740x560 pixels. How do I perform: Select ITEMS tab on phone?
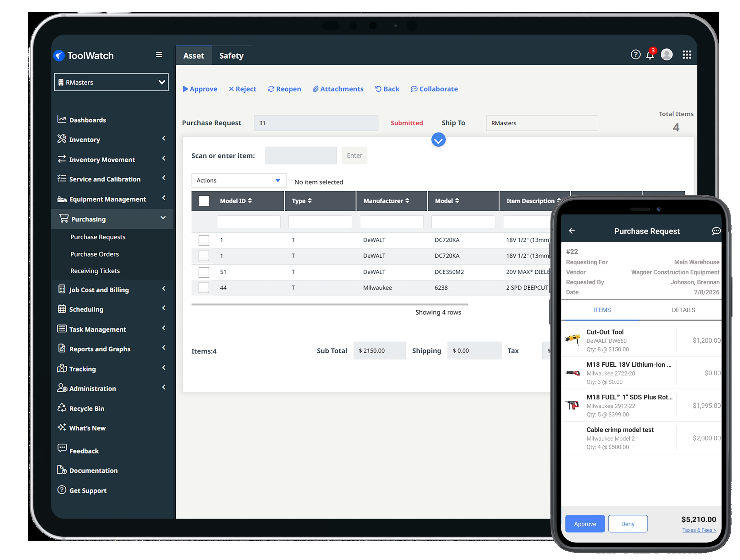click(602, 310)
